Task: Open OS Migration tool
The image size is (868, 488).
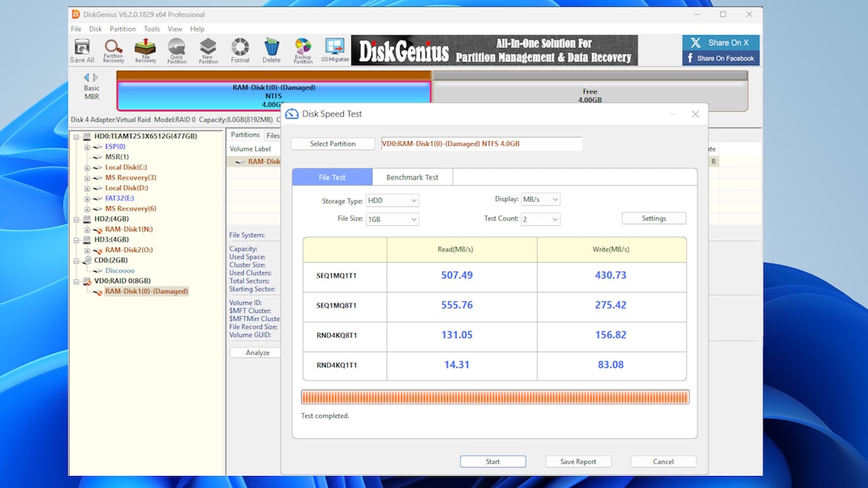Action: click(335, 50)
